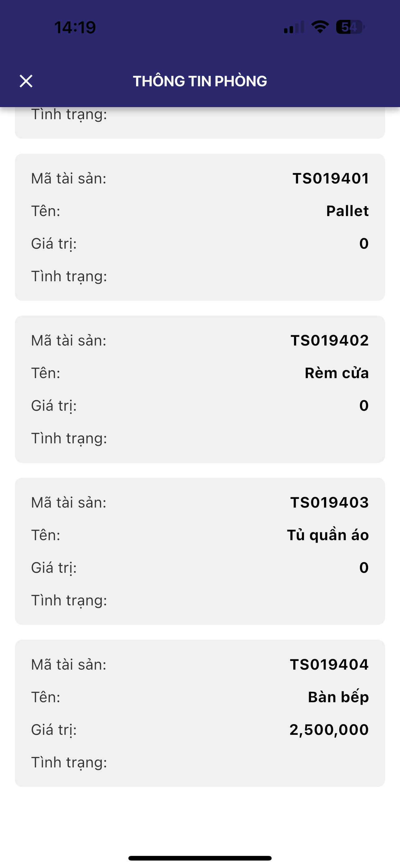Image resolution: width=400 pixels, height=868 pixels.
Task: Tap the Rèm cửa asset name
Action: pyautogui.click(x=337, y=373)
